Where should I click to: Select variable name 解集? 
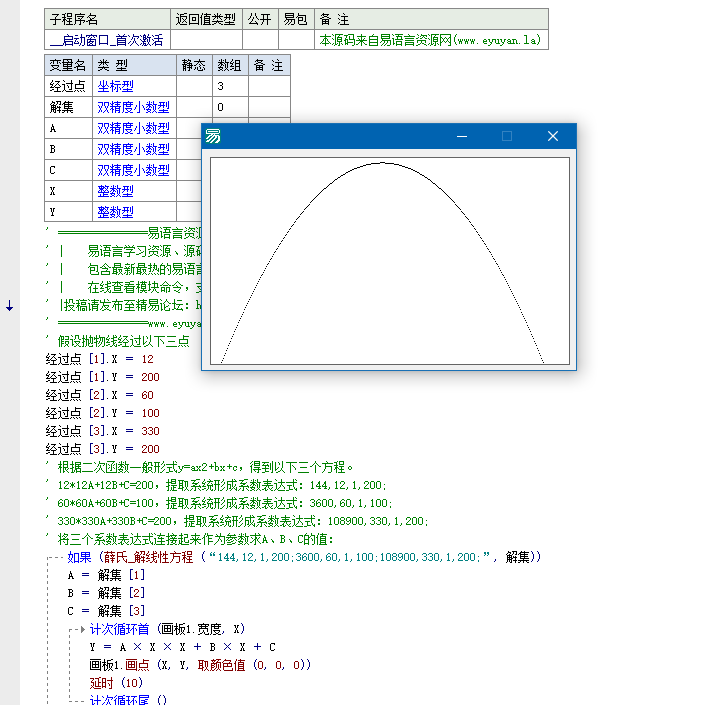pyautogui.click(x=61, y=107)
